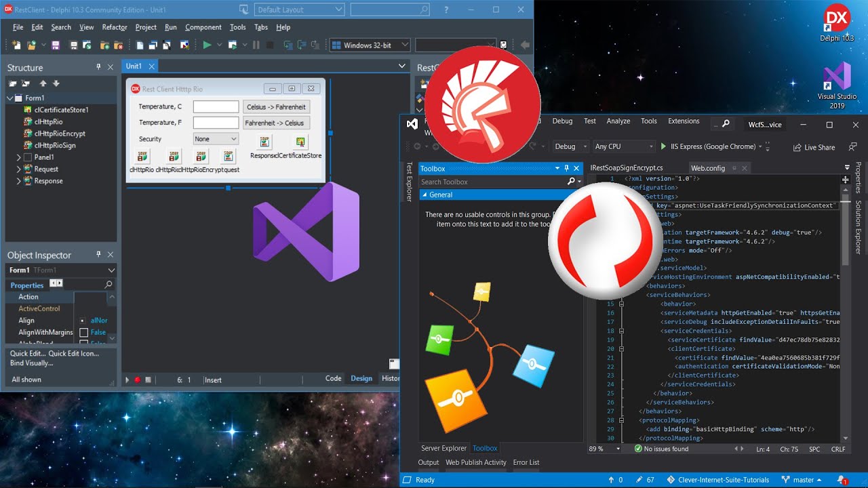Open the Project menu in Delphi
868x488 pixels.
(146, 27)
